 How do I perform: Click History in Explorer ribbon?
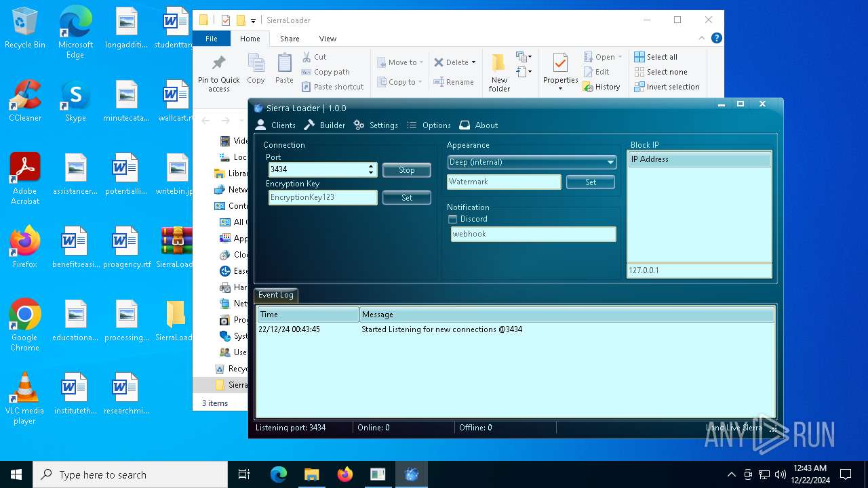tap(601, 87)
